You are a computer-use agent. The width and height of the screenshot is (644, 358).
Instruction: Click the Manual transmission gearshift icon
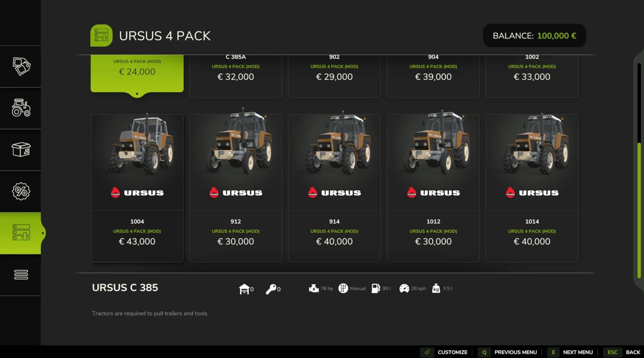point(343,288)
